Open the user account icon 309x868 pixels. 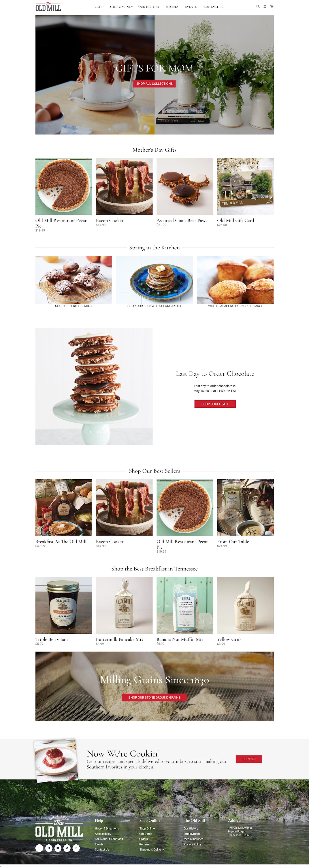point(265,6)
